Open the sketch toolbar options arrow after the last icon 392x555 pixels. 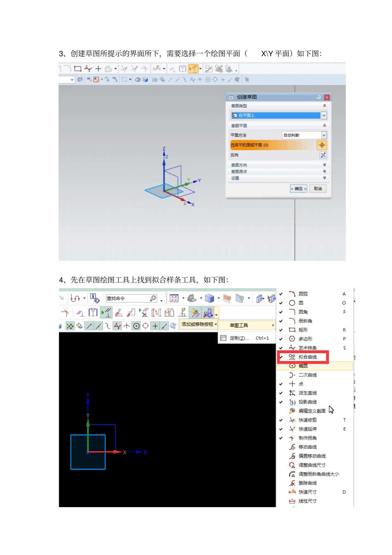pyautogui.click(x=216, y=315)
